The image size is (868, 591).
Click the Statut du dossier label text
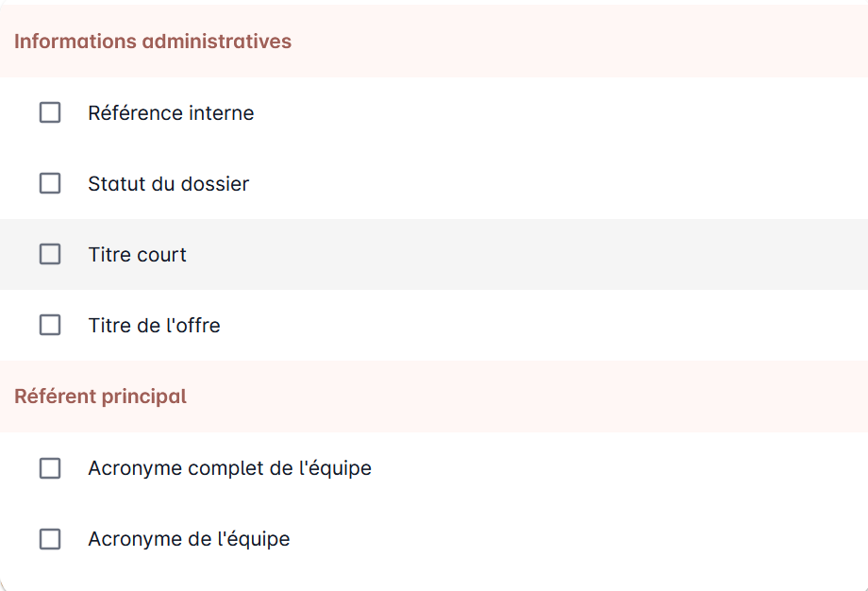tap(169, 184)
